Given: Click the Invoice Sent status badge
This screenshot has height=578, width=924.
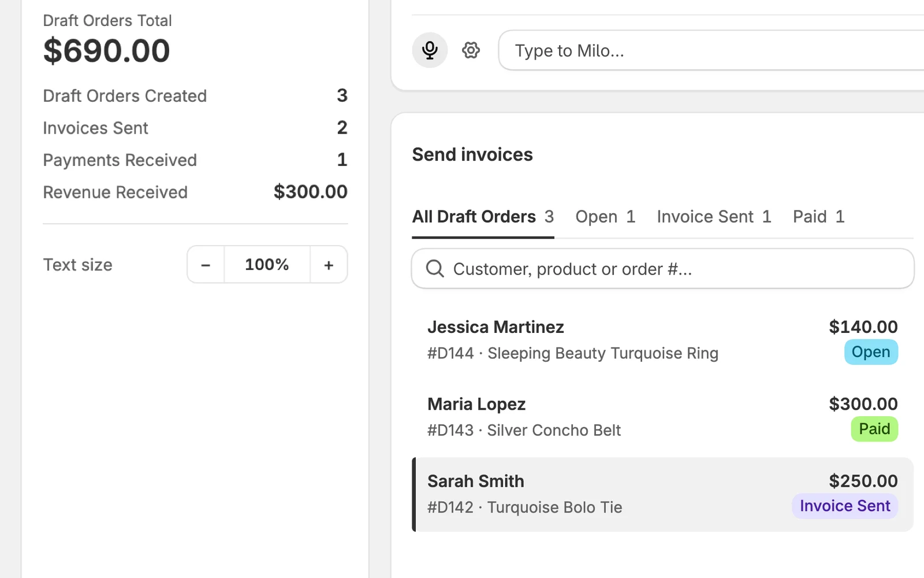Looking at the screenshot, I should 845,506.
